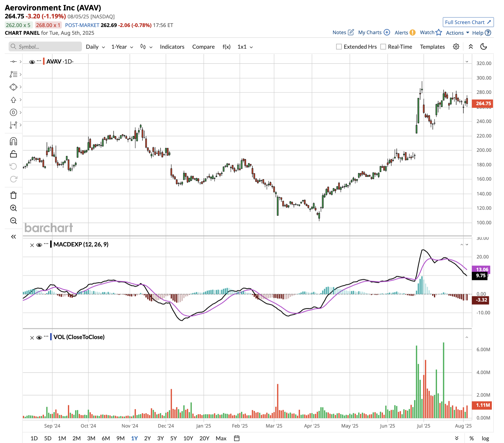Select the measure range tool
The image size is (504, 443).
(x=13, y=125)
